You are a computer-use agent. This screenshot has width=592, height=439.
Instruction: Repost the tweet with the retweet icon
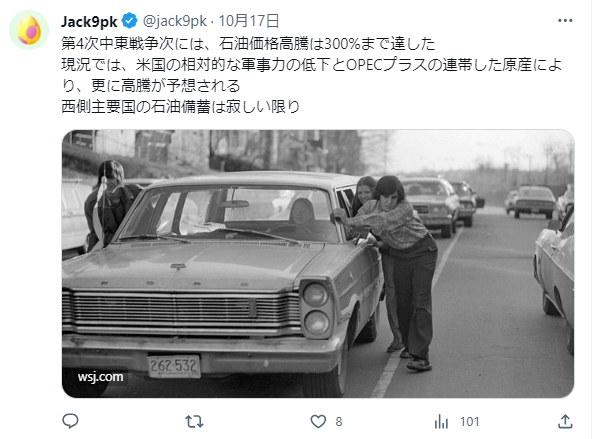click(194, 421)
